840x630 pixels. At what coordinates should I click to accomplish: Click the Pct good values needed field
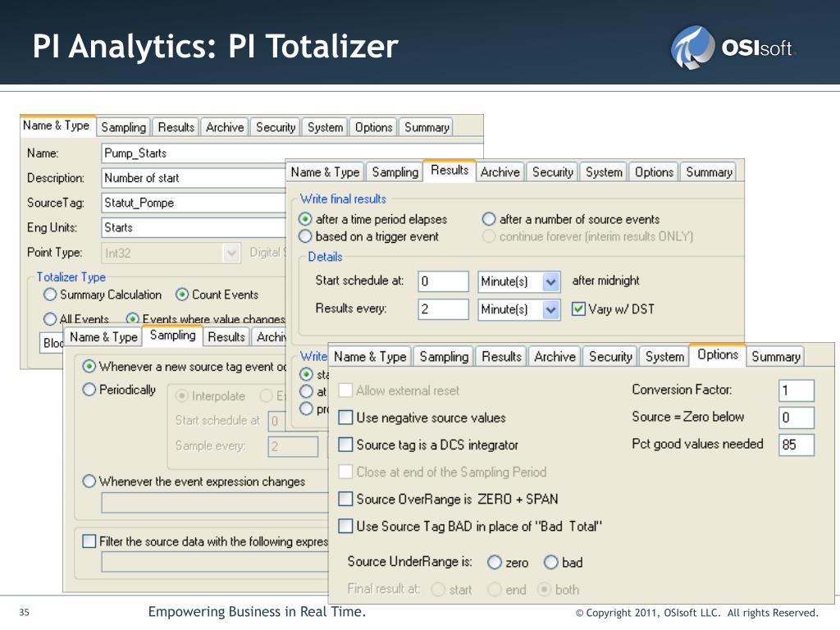click(x=796, y=445)
